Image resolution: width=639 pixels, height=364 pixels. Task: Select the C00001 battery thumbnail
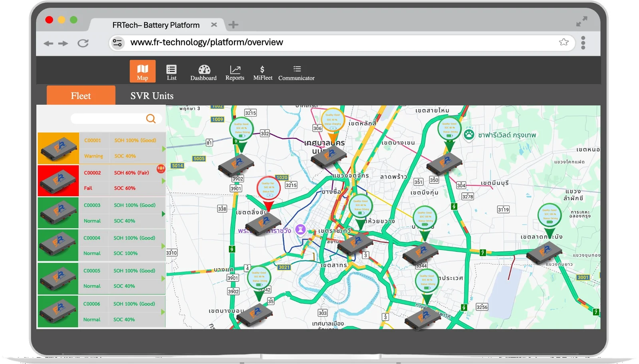(58, 148)
